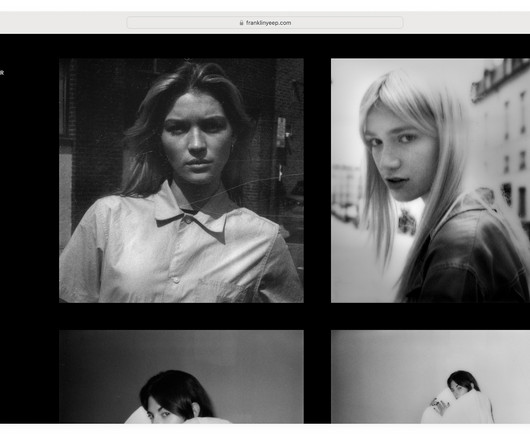
Task: Click the lock icon in address bar
Action: 241,23
